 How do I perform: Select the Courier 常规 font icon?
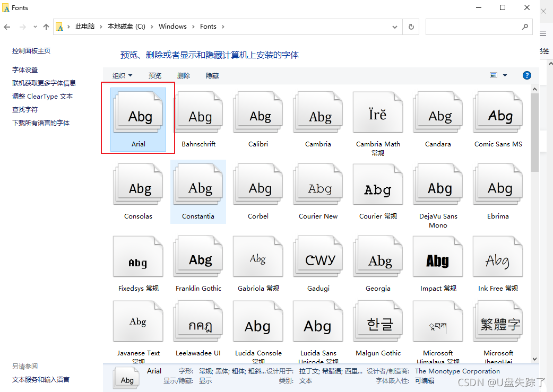click(378, 185)
